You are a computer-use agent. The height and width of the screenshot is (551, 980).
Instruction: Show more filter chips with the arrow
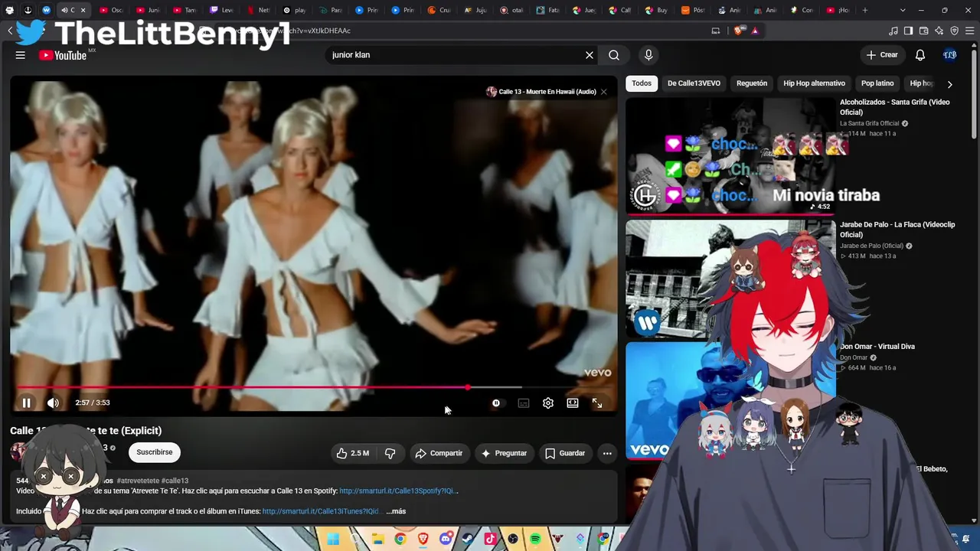[x=950, y=84]
